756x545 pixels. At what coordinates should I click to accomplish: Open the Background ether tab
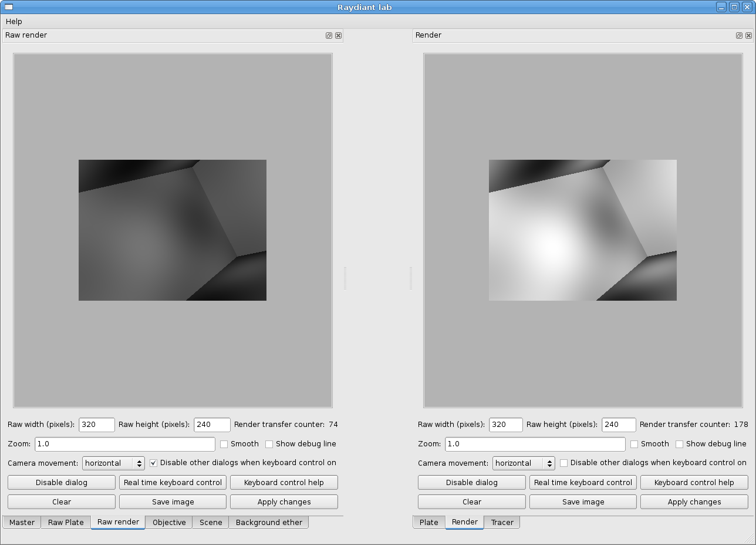point(269,522)
